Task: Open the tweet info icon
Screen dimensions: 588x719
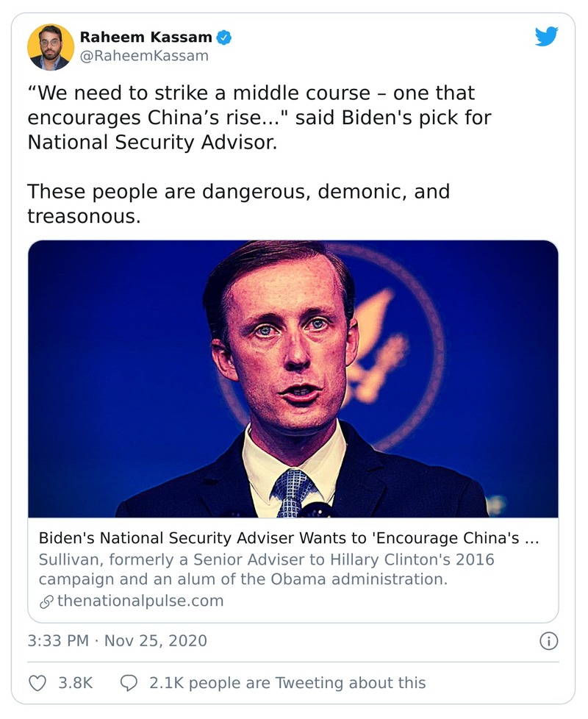Action: 548,641
